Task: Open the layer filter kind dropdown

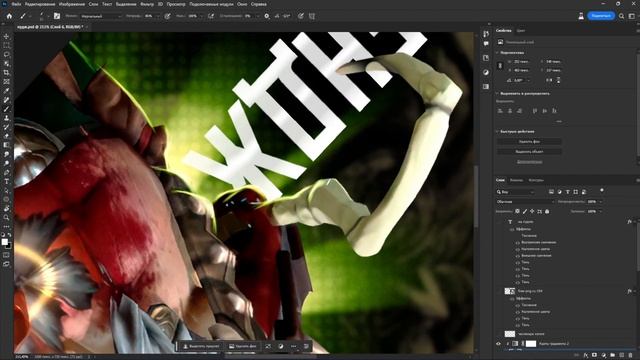Action: (515, 192)
